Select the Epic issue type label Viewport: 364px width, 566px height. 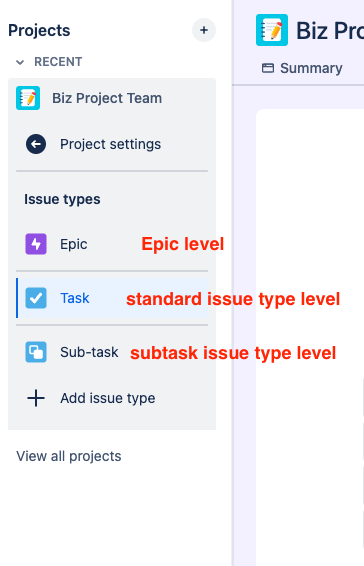point(74,244)
